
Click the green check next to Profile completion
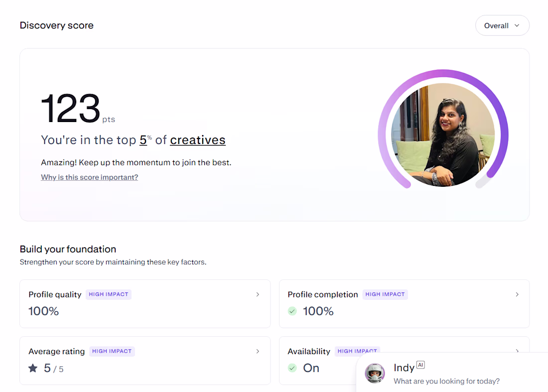point(292,311)
